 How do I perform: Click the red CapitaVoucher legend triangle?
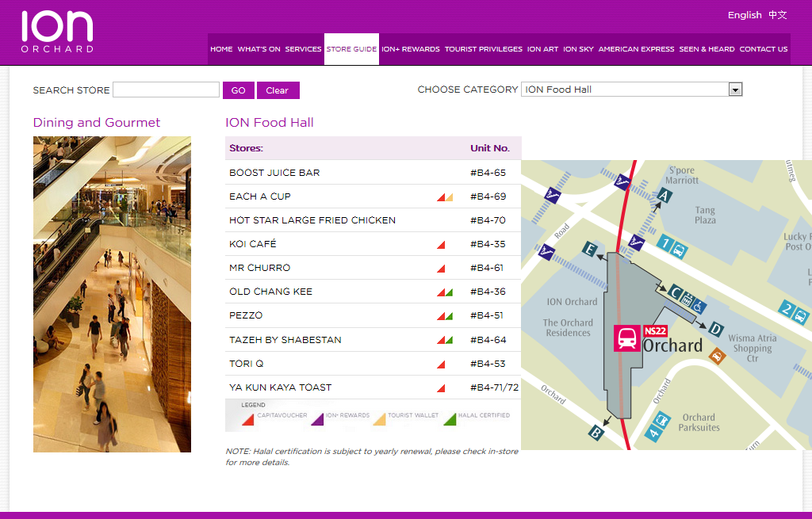point(248,418)
